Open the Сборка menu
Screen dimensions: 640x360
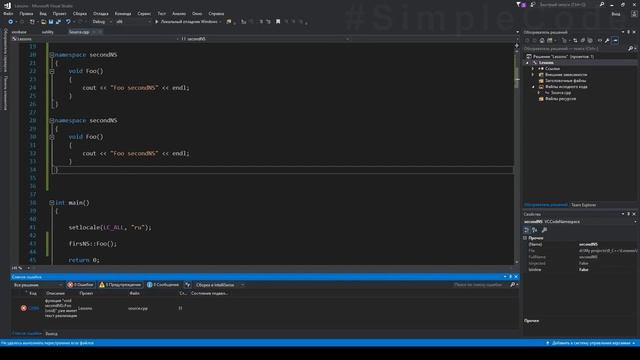(80, 13)
